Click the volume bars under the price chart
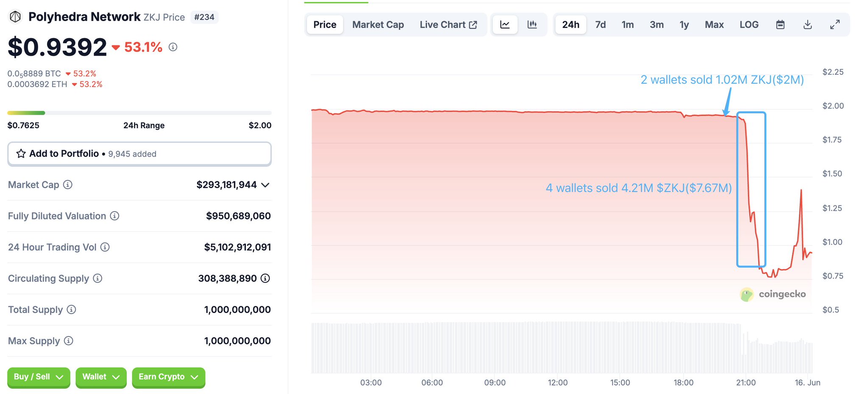The width and height of the screenshot is (868, 394). [x=562, y=347]
